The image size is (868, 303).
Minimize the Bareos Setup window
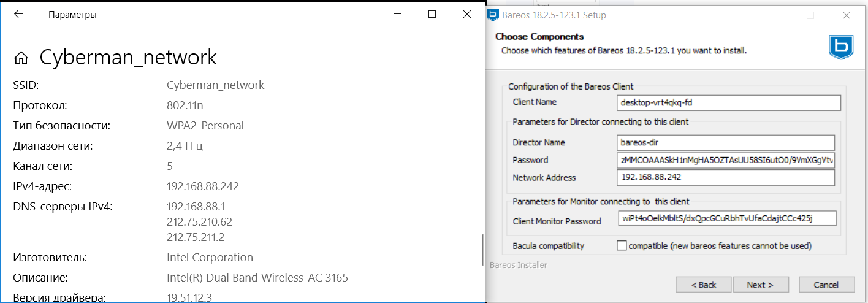(776, 15)
